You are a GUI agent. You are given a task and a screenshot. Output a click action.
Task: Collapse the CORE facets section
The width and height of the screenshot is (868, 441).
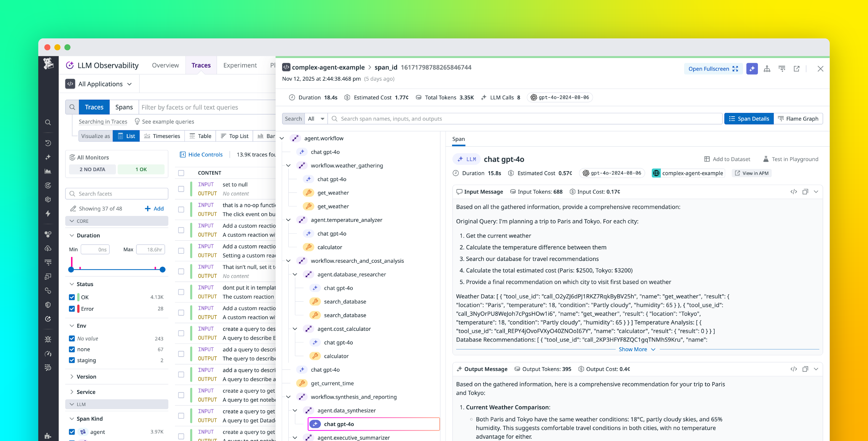[x=72, y=221]
